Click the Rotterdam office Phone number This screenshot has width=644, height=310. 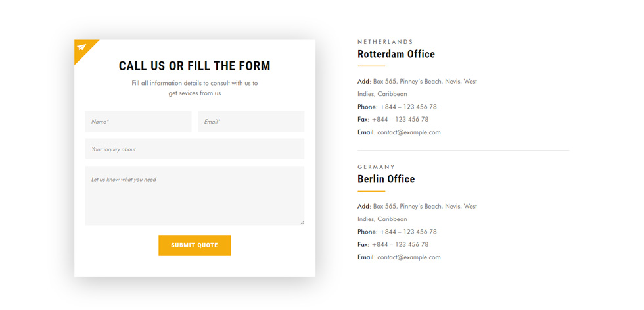[408, 107]
